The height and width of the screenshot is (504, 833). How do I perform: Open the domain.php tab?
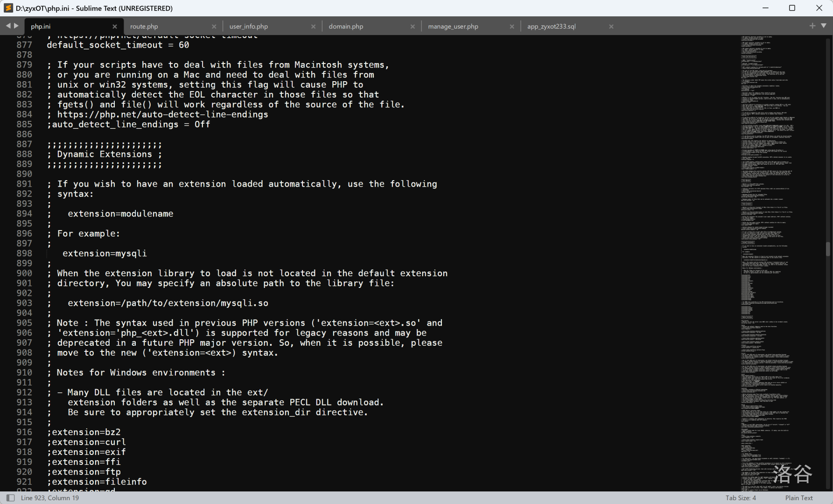click(x=346, y=27)
